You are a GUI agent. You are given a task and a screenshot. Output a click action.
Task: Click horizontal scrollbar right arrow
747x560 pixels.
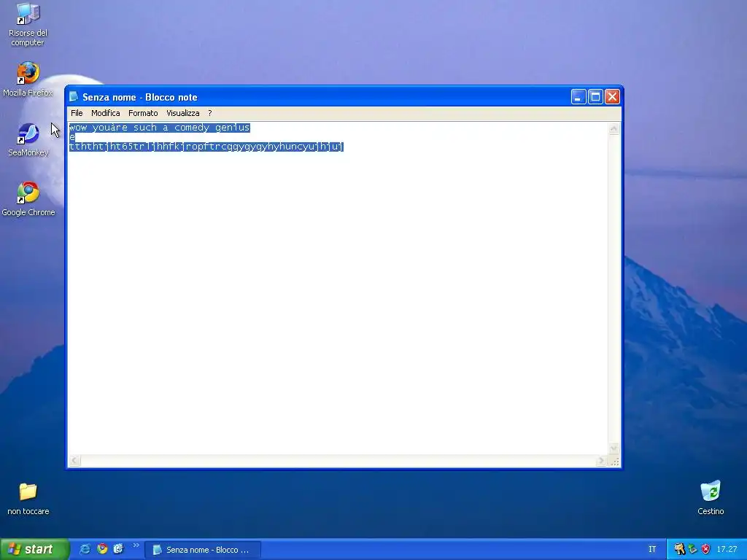[601, 461]
